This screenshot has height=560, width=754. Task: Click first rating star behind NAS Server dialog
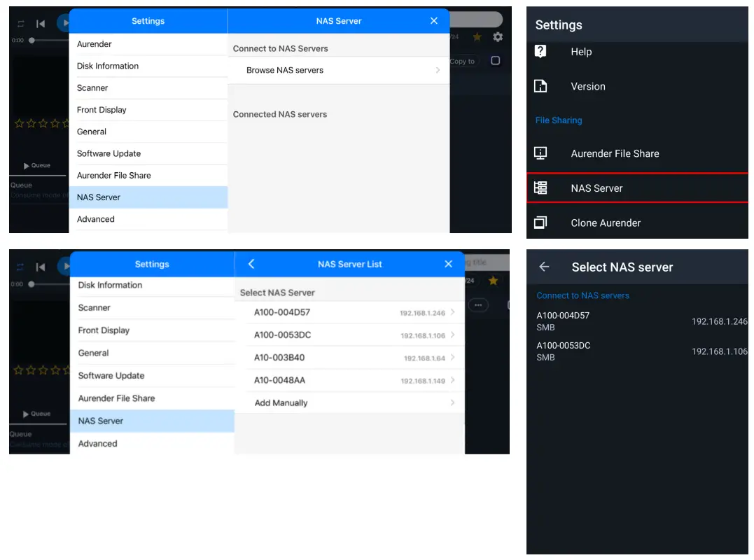coord(19,123)
